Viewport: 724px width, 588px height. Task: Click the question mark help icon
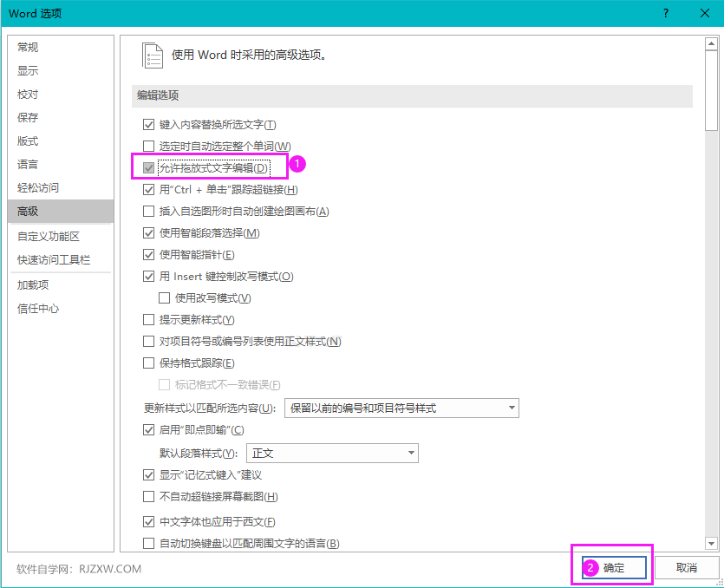(x=664, y=13)
